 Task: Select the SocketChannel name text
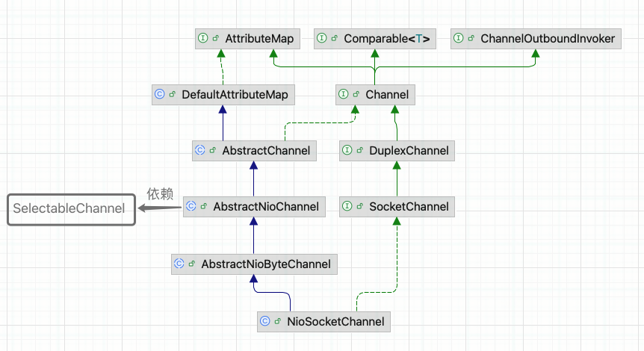click(409, 207)
